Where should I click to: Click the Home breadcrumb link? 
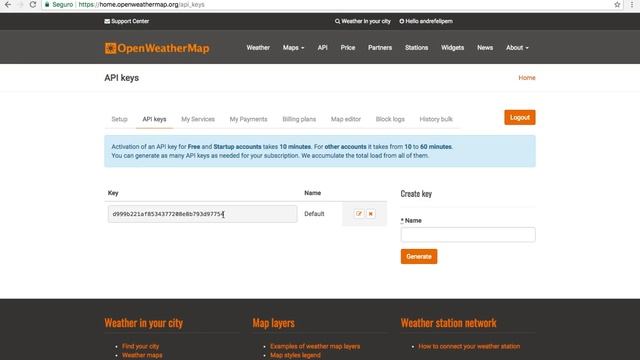[x=527, y=78]
